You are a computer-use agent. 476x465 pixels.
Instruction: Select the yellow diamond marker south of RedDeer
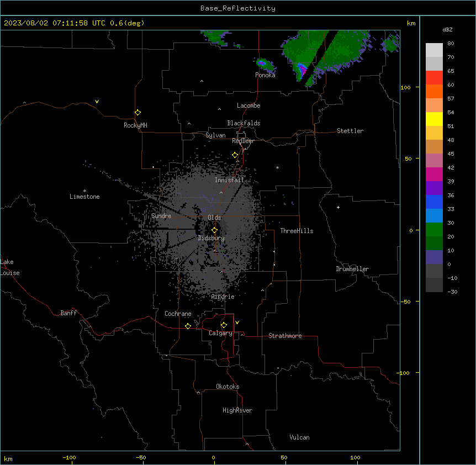[x=235, y=155]
